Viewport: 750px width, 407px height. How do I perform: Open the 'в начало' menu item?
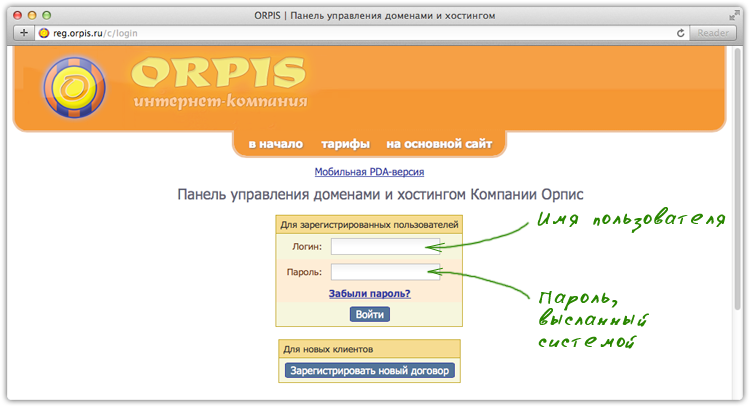276,144
